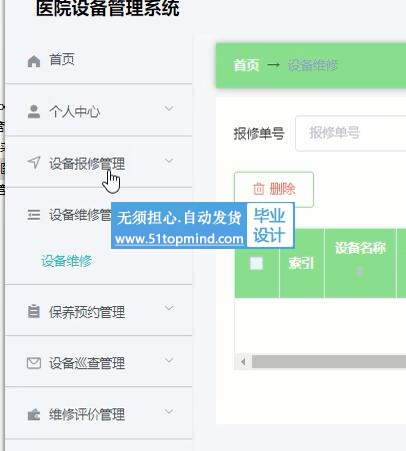Click the 删除 button

tap(274, 189)
